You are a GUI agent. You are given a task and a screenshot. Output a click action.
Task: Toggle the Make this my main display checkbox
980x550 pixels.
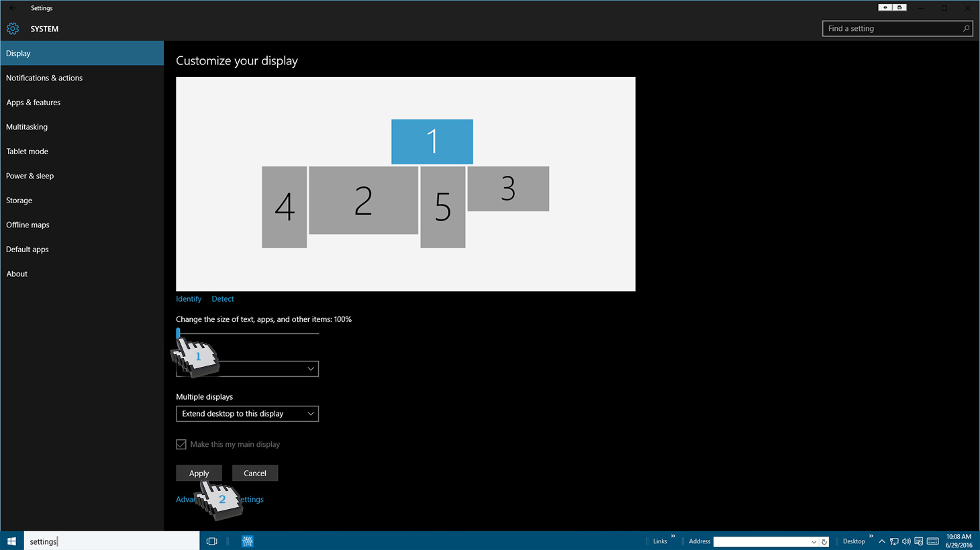pos(181,444)
